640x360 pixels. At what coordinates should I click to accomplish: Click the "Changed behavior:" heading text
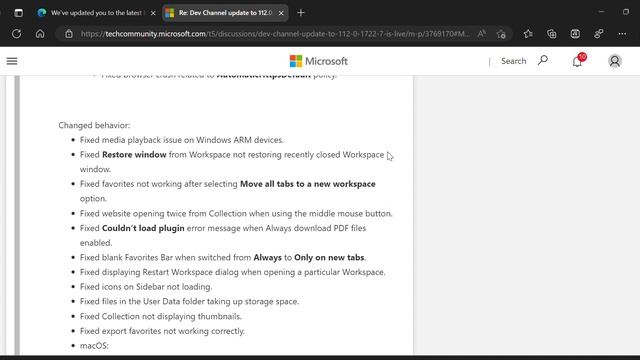pyautogui.click(x=94, y=125)
